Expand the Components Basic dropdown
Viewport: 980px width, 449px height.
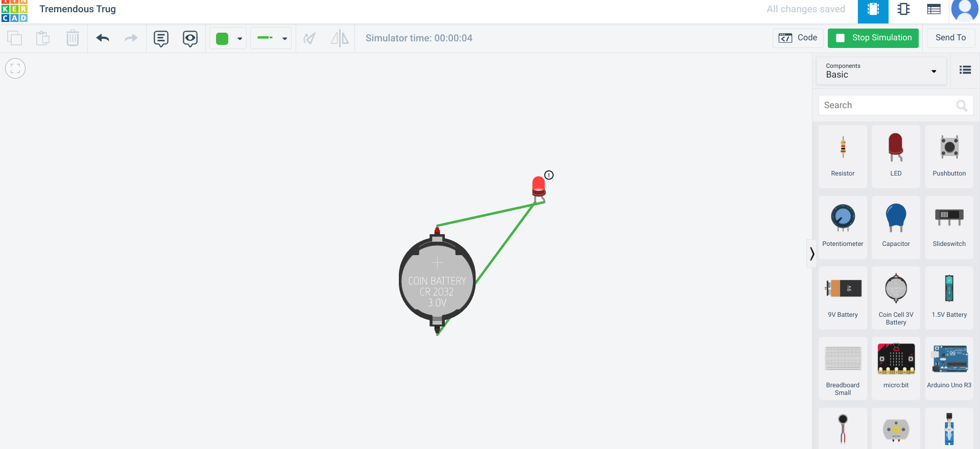tap(881, 70)
